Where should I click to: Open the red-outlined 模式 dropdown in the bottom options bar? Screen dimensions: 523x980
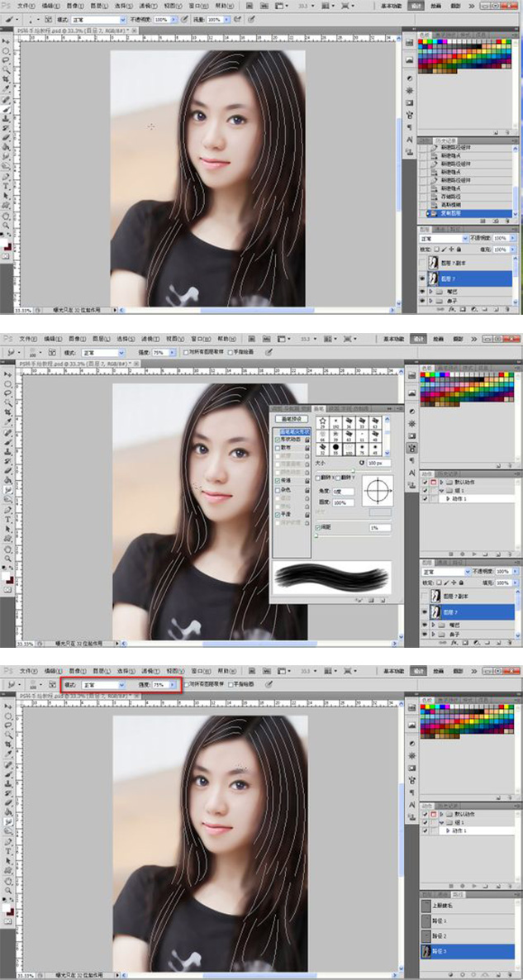click(102, 685)
